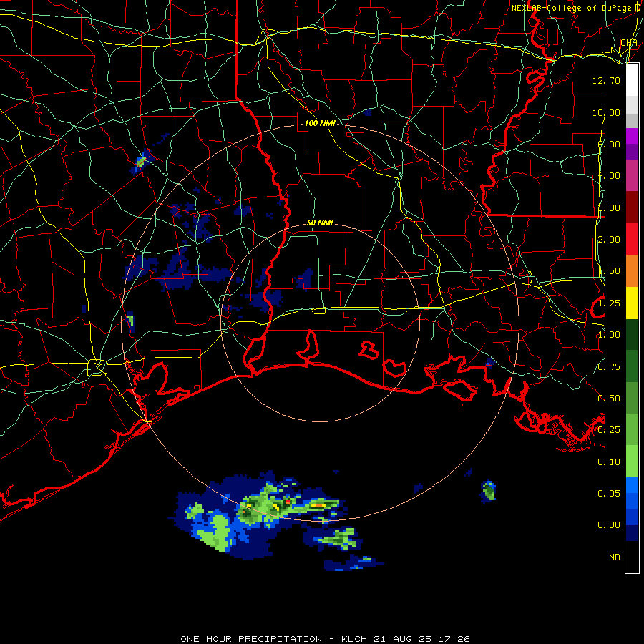Click the "OHA" product label

pyautogui.click(x=629, y=43)
